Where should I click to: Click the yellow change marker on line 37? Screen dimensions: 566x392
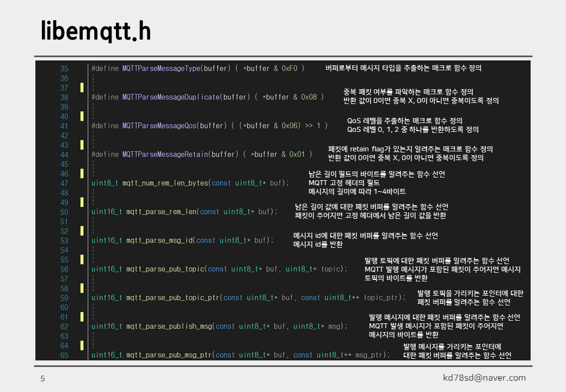(x=82, y=87)
